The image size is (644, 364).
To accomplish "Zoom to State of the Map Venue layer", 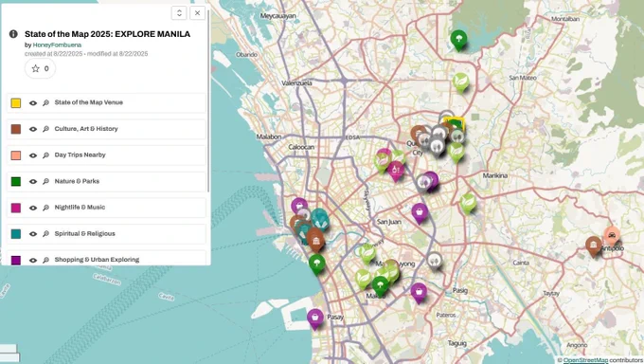I will (45, 102).
